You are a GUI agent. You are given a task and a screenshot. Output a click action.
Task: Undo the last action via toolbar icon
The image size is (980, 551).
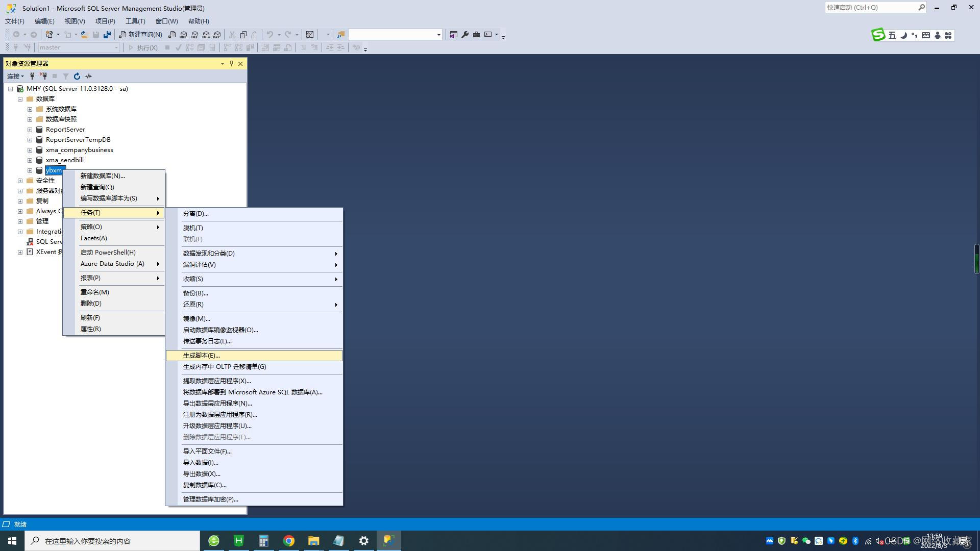click(x=271, y=34)
